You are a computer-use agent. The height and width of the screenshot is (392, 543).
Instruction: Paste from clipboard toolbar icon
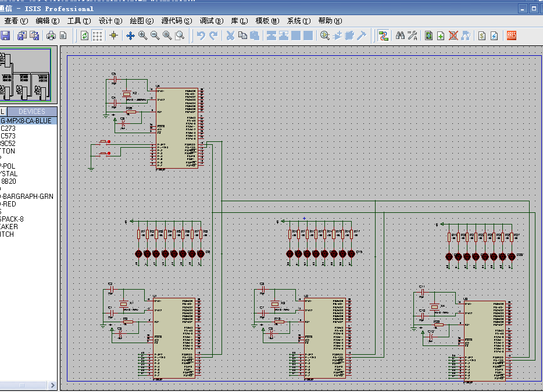pos(255,35)
